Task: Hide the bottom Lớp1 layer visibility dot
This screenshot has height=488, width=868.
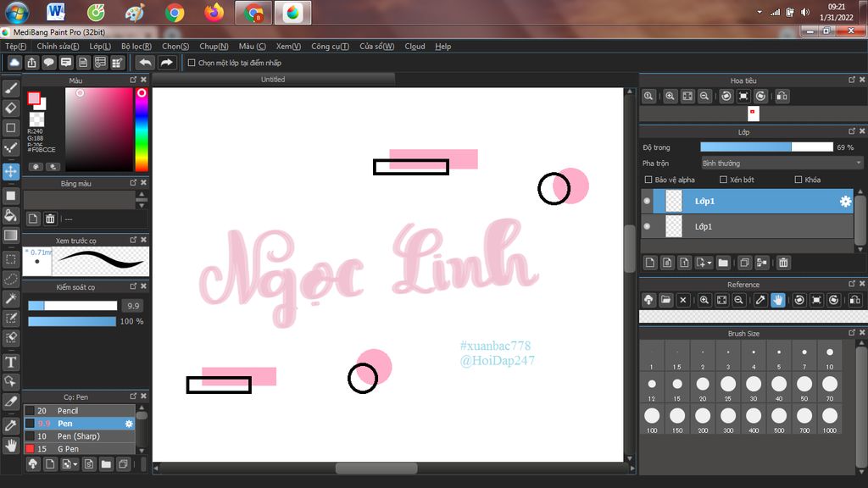Action: click(x=647, y=226)
